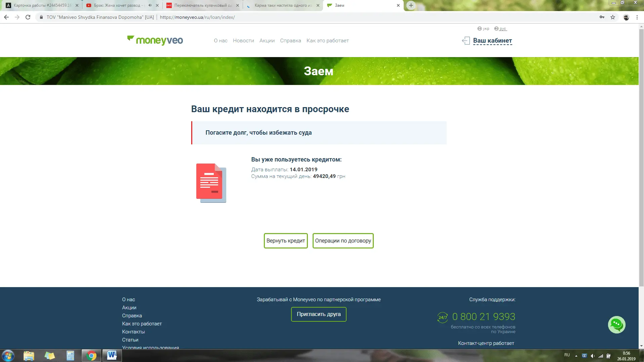Click the login icon beside Ваш кабинет

coord(466,41)
